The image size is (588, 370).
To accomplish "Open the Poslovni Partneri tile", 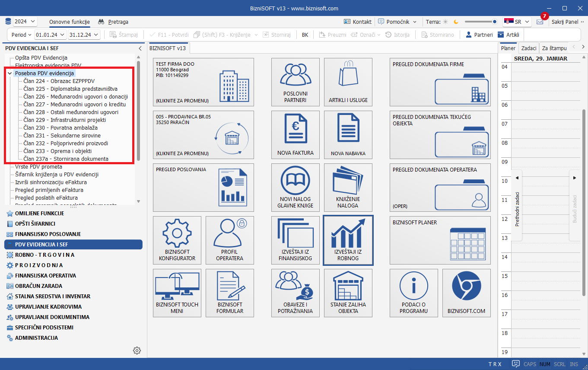I will click(296, 82).
